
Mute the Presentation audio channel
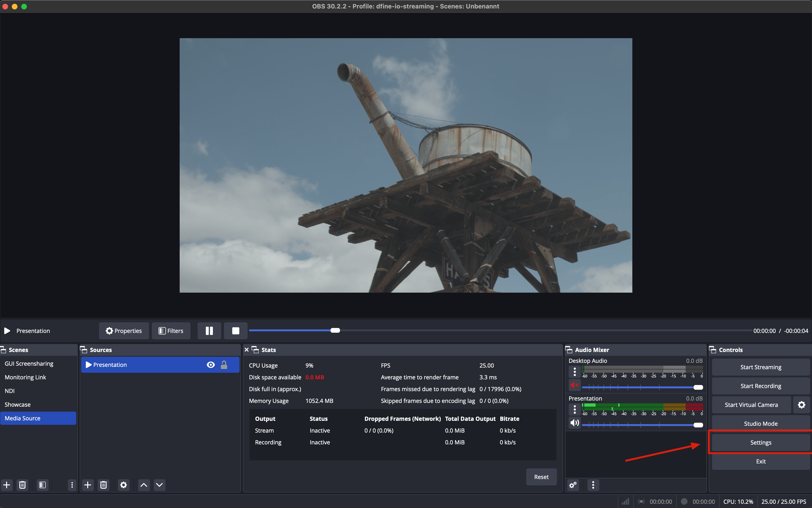575,423
